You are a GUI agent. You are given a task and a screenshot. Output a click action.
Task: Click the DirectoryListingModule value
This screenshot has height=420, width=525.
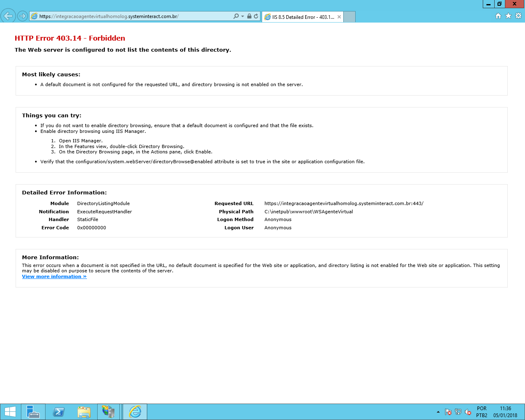103,203
